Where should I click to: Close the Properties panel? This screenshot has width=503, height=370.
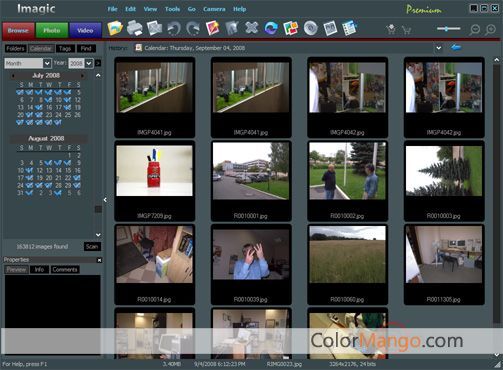[99, 260]
